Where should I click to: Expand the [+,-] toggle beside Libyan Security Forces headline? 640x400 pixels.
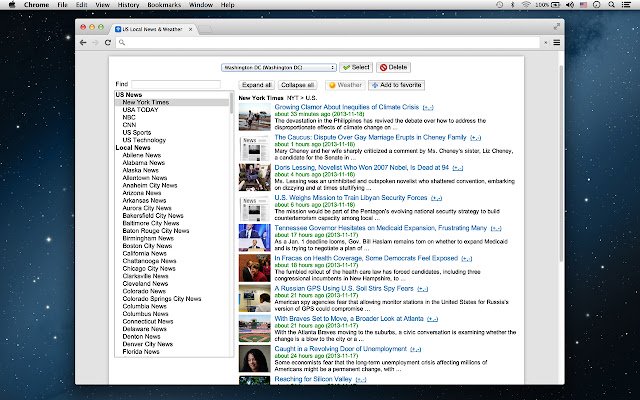[436, 198]
